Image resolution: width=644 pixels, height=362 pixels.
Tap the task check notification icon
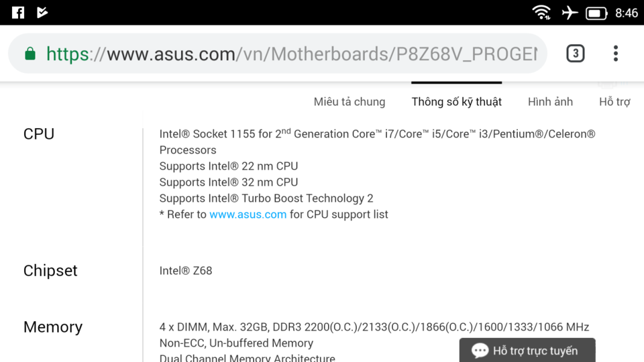pyautogui.click(x=42, y=12)
